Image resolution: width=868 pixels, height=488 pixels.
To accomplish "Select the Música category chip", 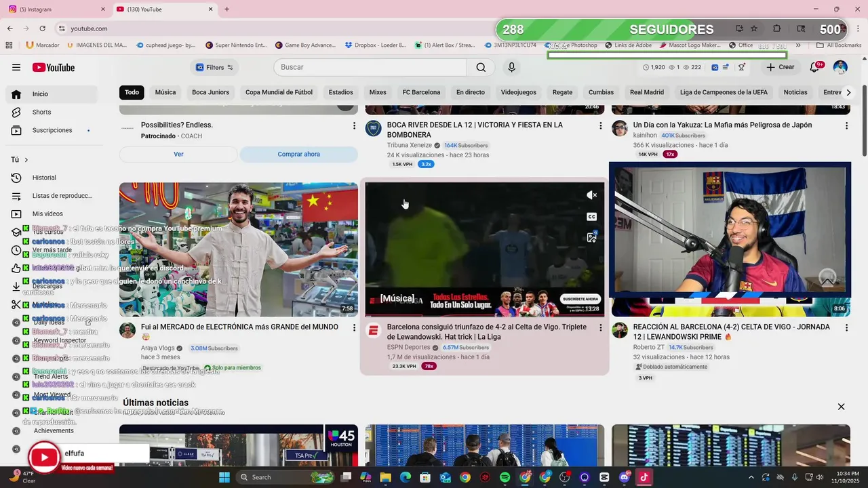I will (165, 92).
